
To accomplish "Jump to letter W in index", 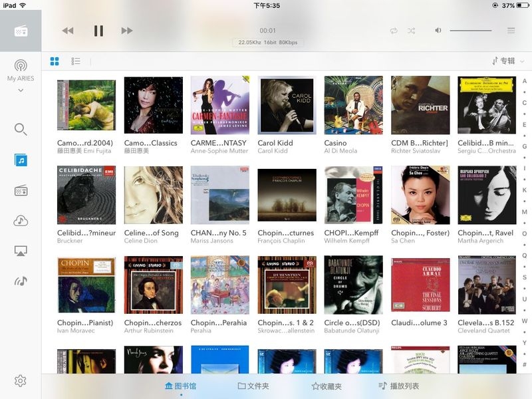I will (x=525, y=321).
